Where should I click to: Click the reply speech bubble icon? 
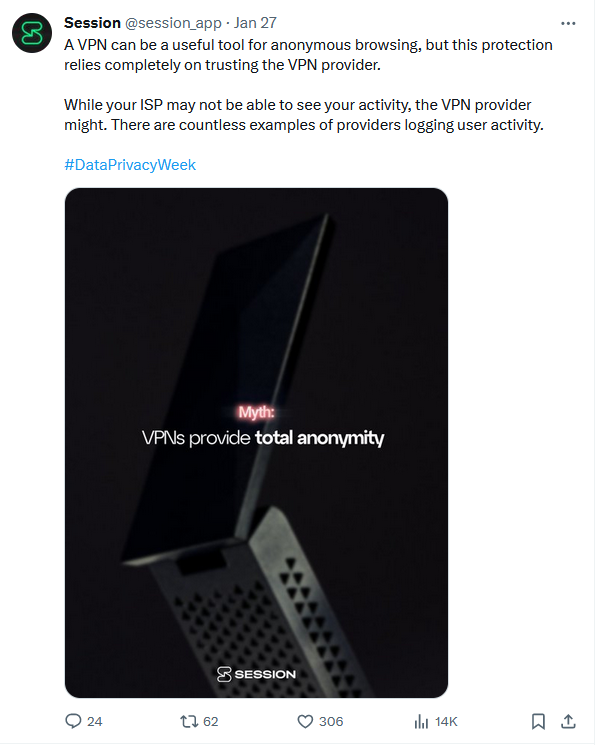coord(73,721)
